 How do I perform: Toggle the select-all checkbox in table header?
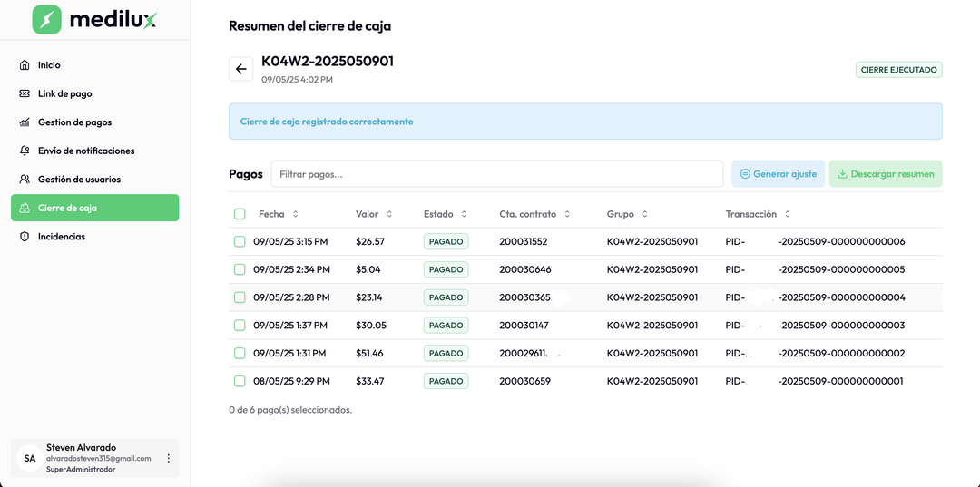[x=240, y=214]
